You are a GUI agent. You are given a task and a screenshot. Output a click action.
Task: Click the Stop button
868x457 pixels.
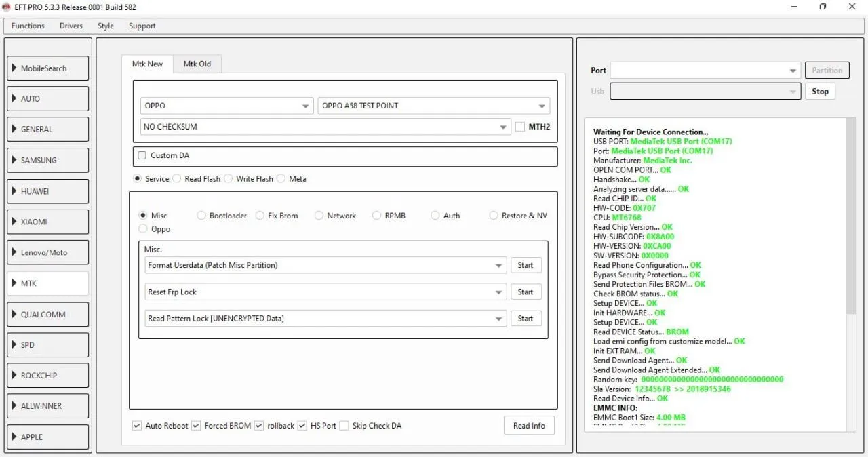pyautogui.click(x=820, y=91)
